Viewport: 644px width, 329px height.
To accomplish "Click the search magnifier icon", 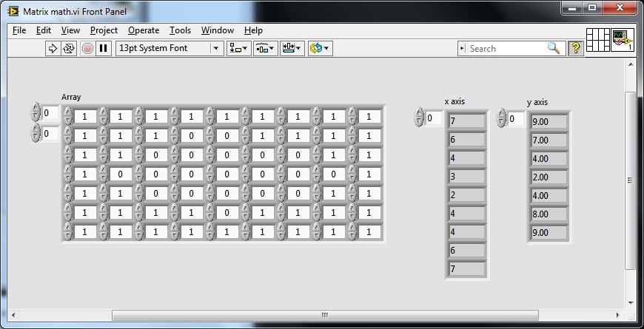I will pos(554,48).
